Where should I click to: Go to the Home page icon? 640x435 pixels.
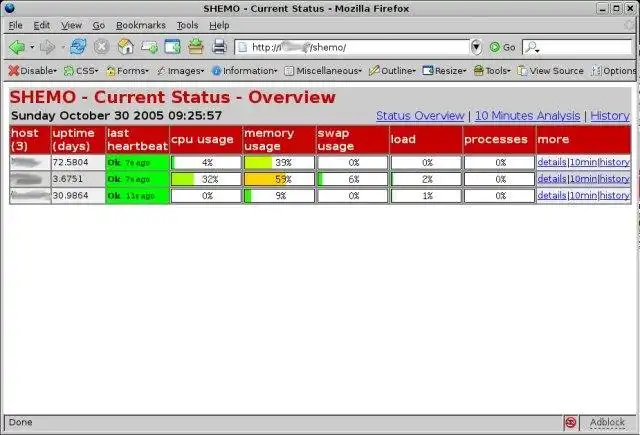[125, 47]
